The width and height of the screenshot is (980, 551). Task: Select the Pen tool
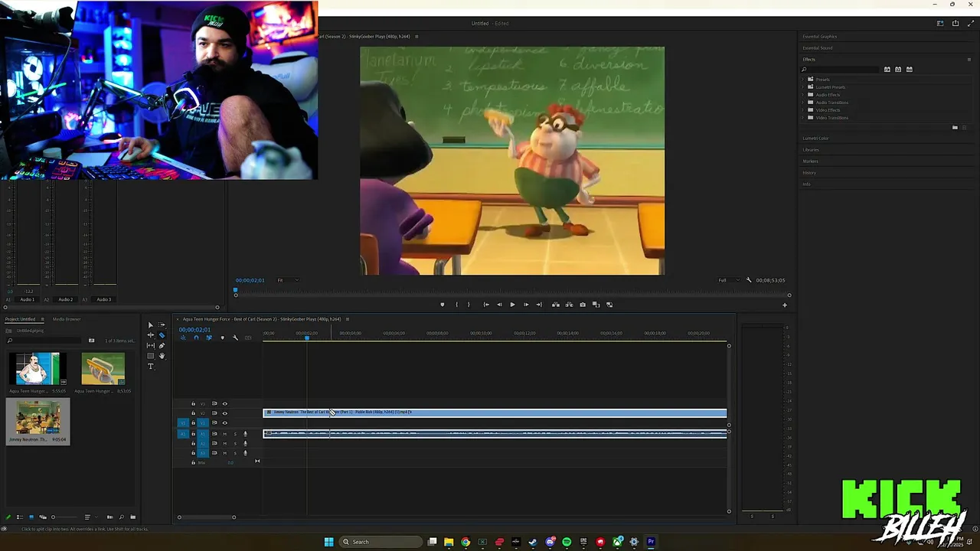click(162, 345)
